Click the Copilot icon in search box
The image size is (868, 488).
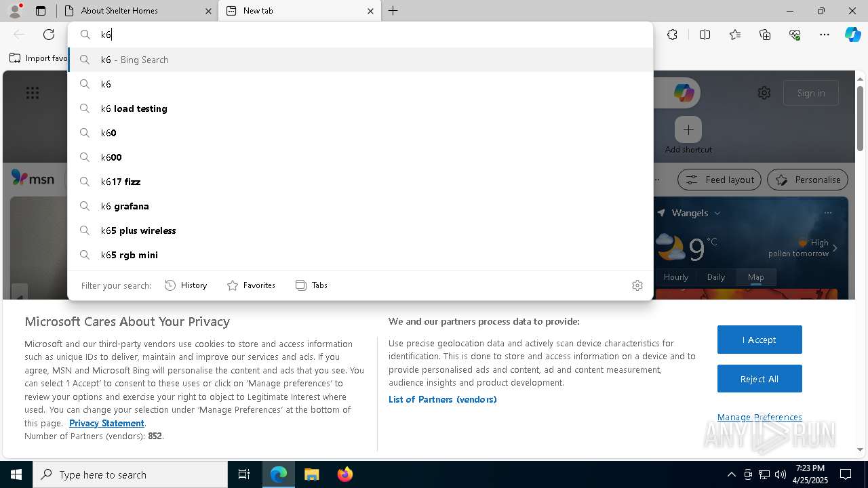pyautogui.click(x=684, y=93)
